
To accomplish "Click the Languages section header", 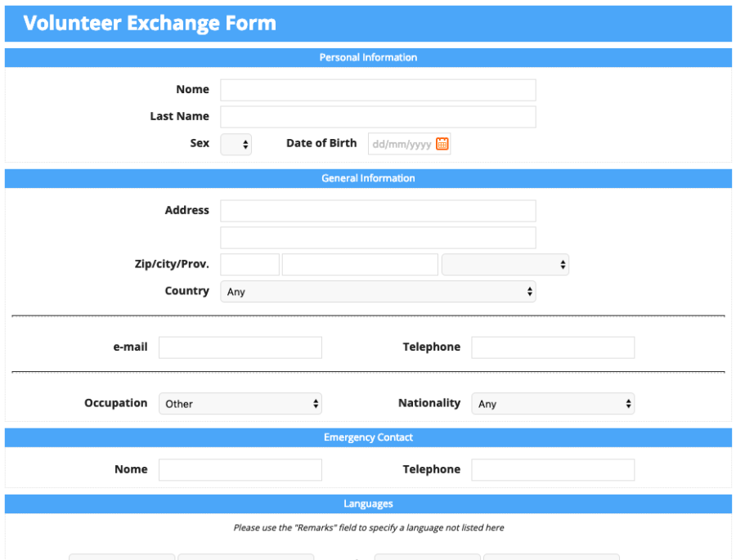I will click(x=368, y=504).
